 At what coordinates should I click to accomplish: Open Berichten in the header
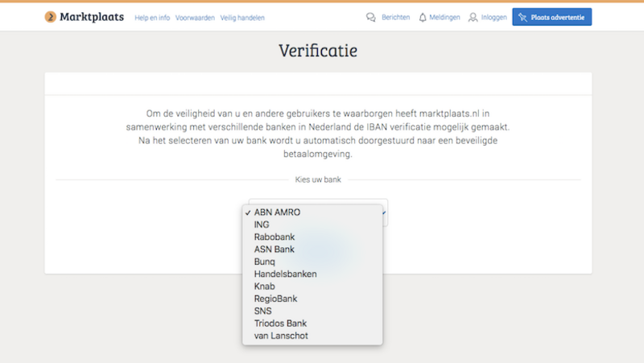point(395,17)
